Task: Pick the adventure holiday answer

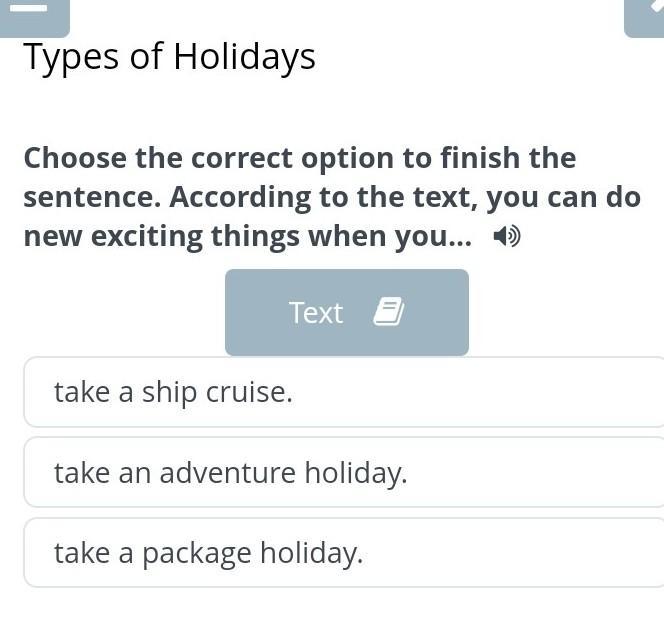Action: (x=231, y=472)
